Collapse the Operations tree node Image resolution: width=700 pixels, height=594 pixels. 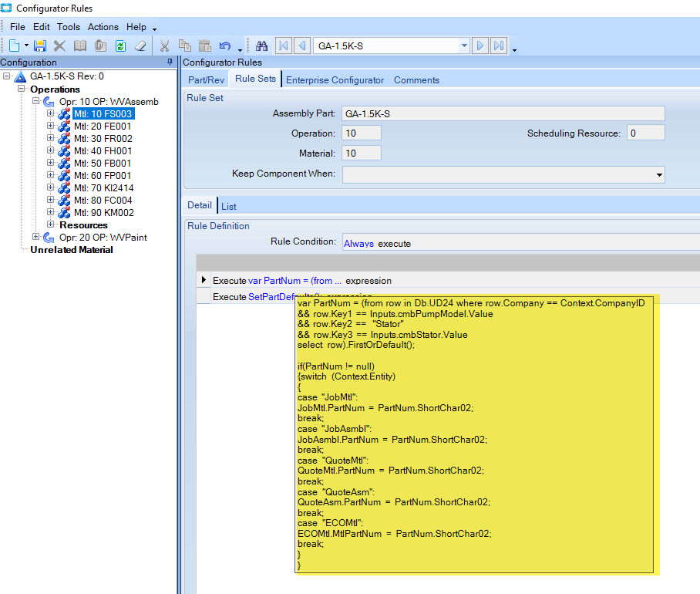tap(22, 89)
